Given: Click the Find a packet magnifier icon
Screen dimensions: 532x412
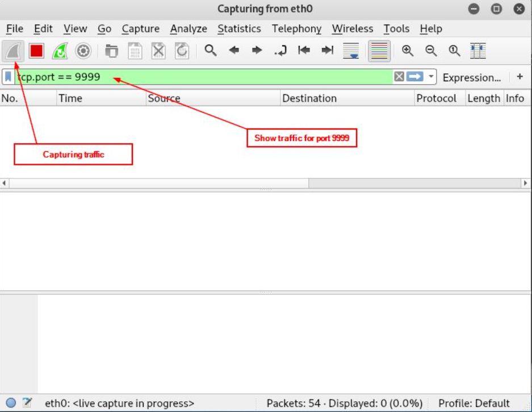Looking at the screenshot, I should (211, 51).
